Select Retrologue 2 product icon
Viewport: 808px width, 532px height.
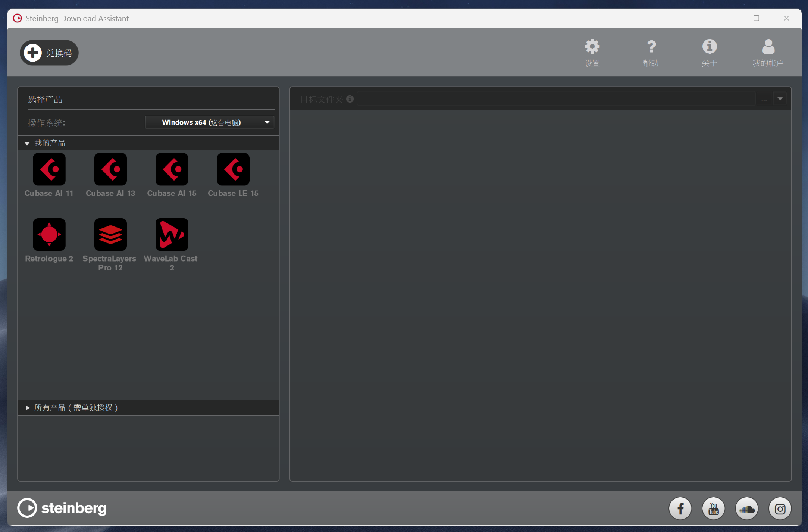49,234
